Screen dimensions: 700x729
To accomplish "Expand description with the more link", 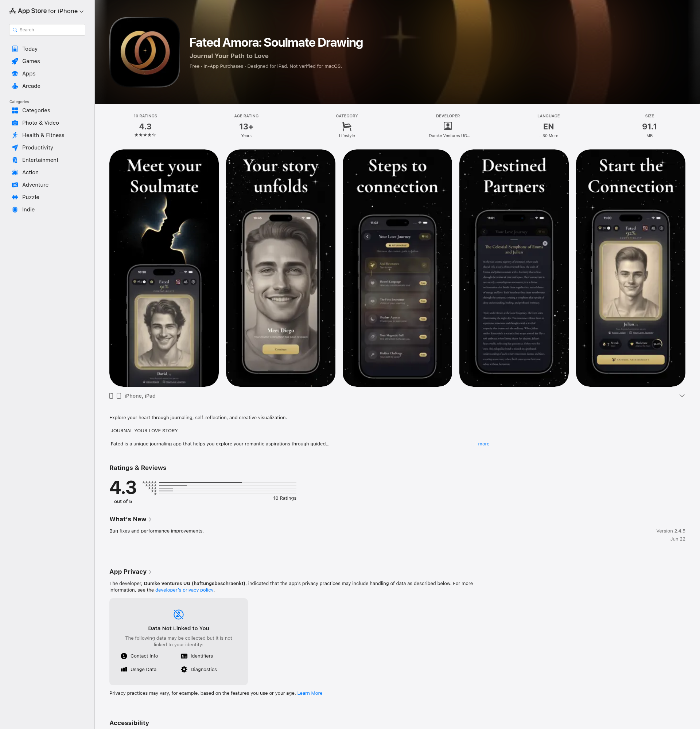I will click(483, 444).
